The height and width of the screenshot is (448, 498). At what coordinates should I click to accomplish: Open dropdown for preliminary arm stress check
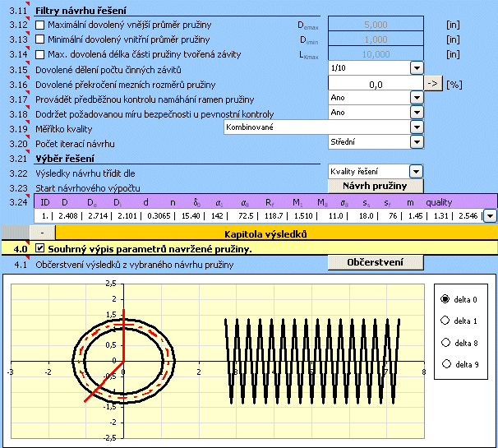[x=416, y=98]
